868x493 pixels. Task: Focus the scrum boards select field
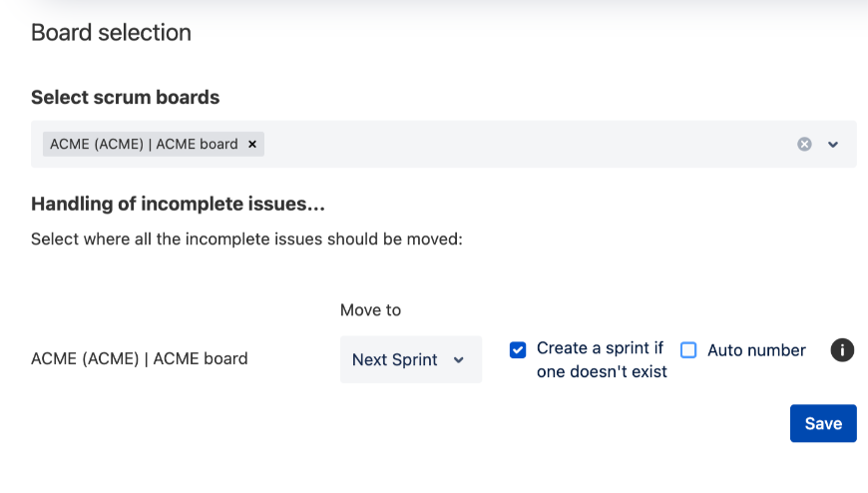pyautogui.click(x=529, y=144)
